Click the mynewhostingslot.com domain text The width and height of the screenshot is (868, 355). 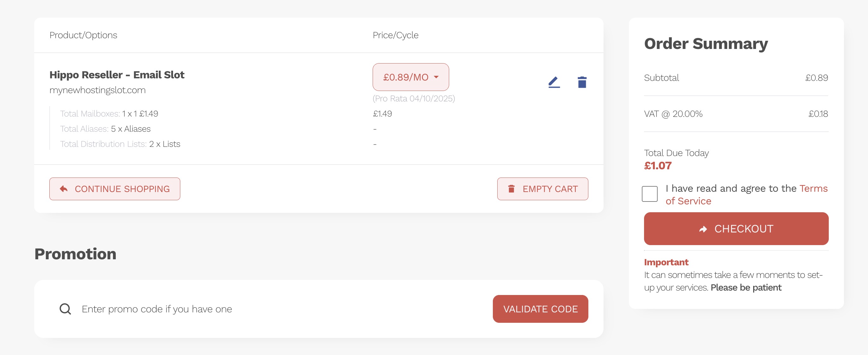click(97, 90)
